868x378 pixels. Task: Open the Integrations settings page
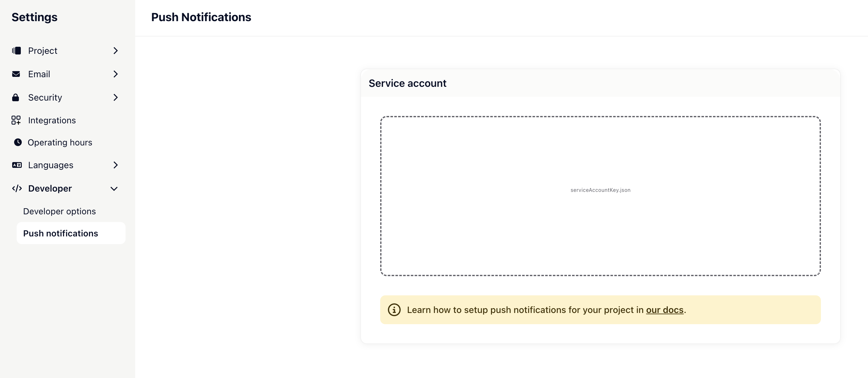[x=52, y=120]
